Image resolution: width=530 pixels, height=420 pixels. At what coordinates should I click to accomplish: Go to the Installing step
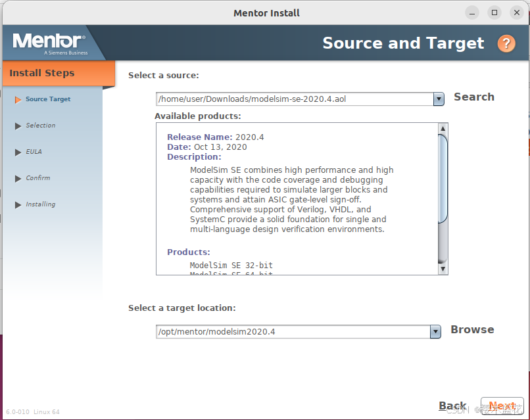(41, 204)
